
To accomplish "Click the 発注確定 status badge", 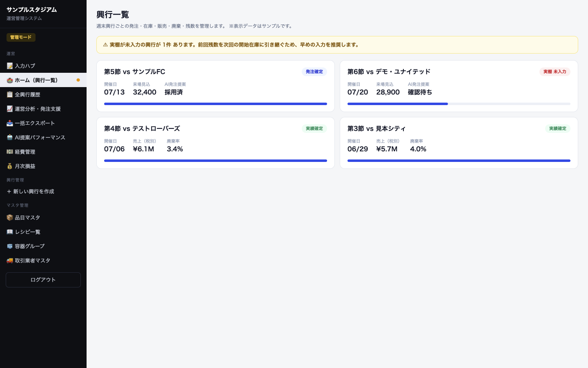I will pyautogui.click(x=314, y=72).
